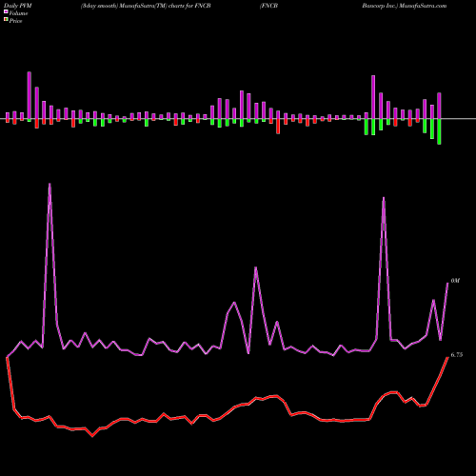This screenshot has width=476, height=476.
Task: Click the Volume legend color swatch
Action: point(6,12)
